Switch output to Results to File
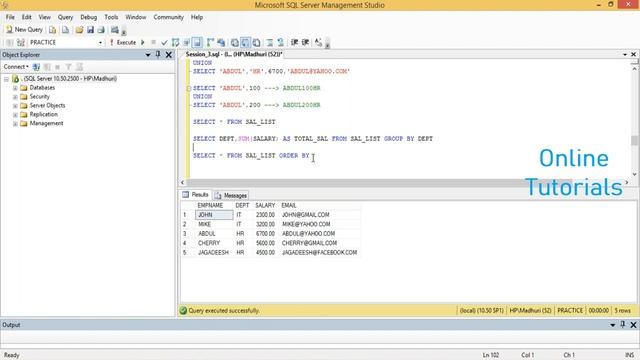This screenshot has height=360, width=640. tap(256, 42)
